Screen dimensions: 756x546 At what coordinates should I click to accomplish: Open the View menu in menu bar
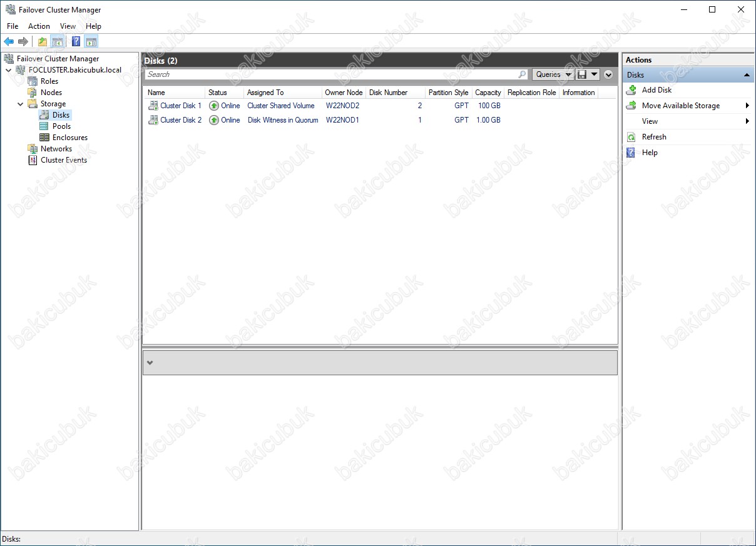pyautogui.click(x=68, y=26)
